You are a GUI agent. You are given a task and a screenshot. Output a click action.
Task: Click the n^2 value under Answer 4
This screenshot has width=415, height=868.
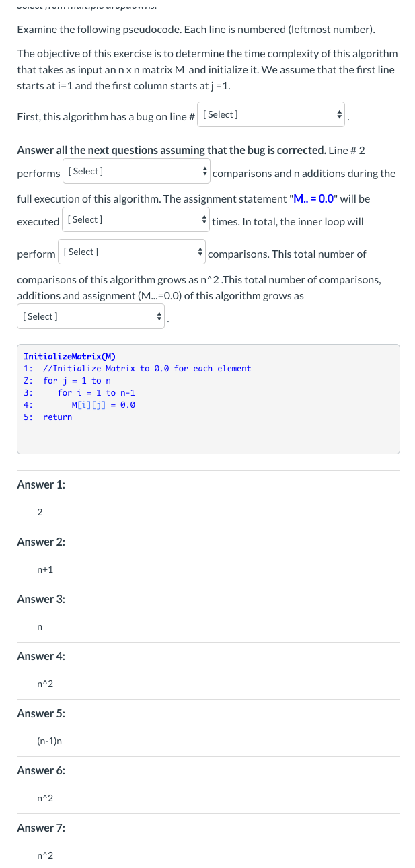(45, 684)
